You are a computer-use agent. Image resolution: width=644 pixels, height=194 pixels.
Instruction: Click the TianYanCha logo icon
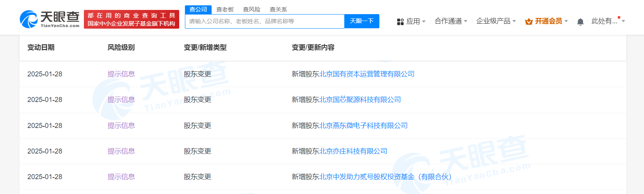pyautogui.click(x=29, y=19)
